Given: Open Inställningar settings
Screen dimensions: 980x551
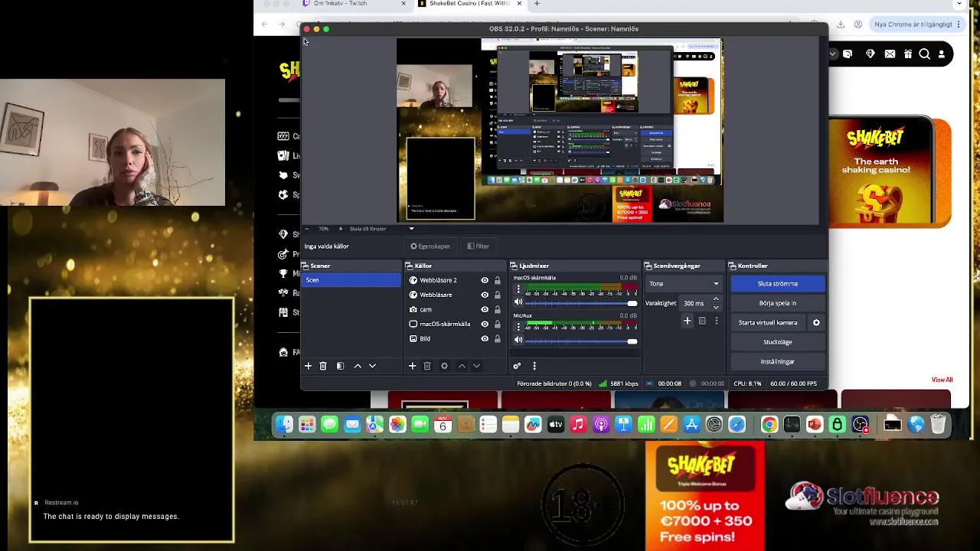Looking at the screenshot, I should (x=778, y=362).
